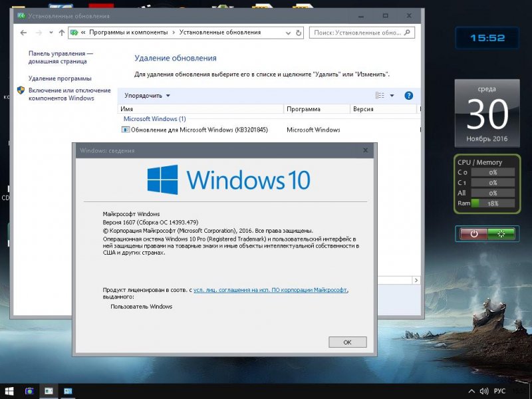Click the shield icon beside Windows components link
532x399 pixels.
click(x=21, y=90)
